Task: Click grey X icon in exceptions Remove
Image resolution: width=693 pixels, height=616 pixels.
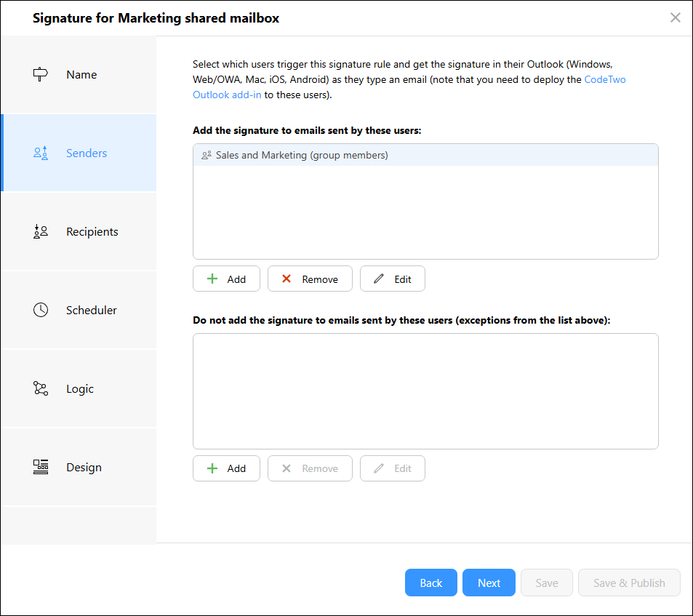Action: 287,468
